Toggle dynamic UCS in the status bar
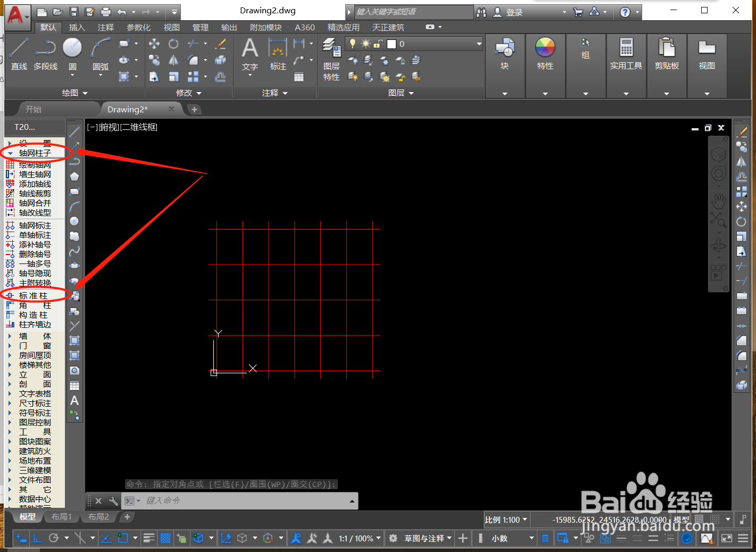Image resolution: width=756 pixels, height=552 pixels. 226,538
